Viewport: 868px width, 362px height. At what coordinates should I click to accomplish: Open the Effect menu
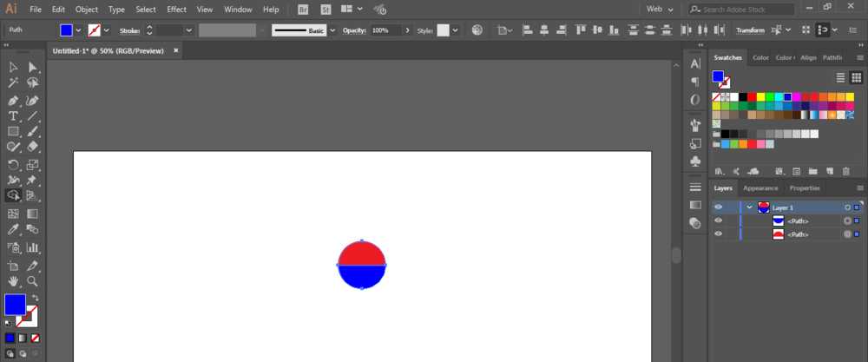coord(176,10)
